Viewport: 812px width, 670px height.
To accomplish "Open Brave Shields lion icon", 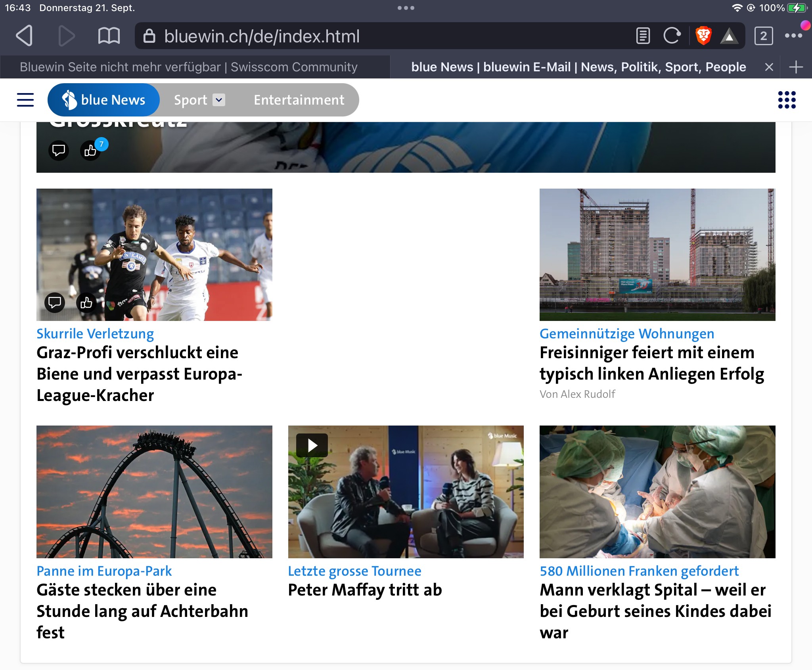I will click(703, 36).
